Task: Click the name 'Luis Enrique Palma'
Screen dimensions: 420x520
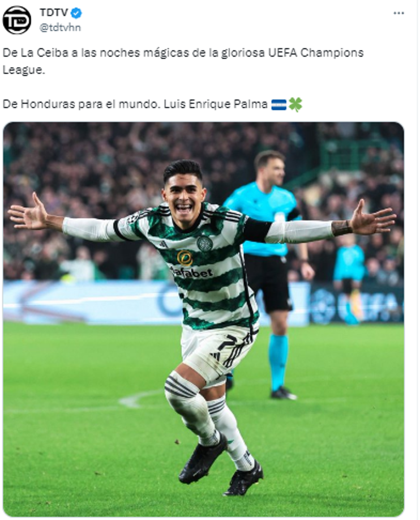Action: (216, 104)
